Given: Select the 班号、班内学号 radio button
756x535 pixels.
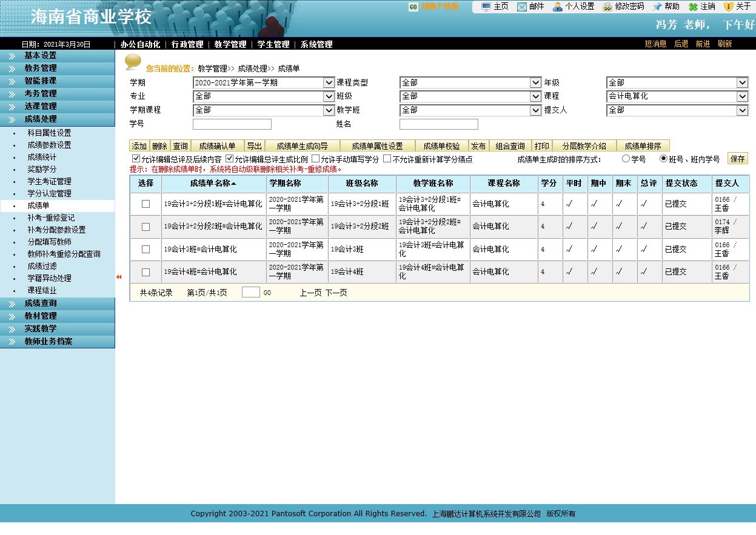Looking at the screenshot, I should pyautogui.click(x=663, y=159).
